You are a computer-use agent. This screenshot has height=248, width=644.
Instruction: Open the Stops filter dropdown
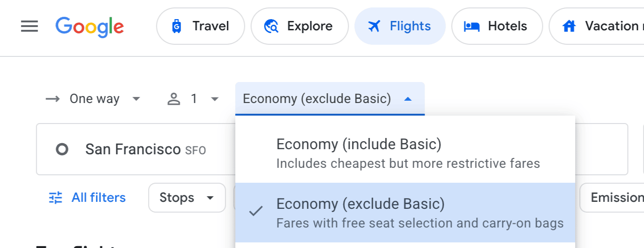[187, 198]
